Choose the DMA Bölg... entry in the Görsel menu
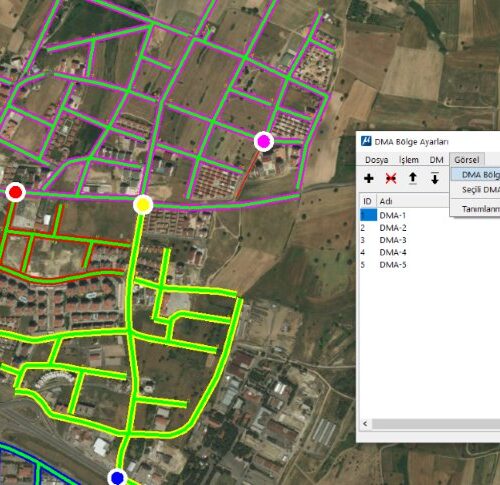 (476, 175)
